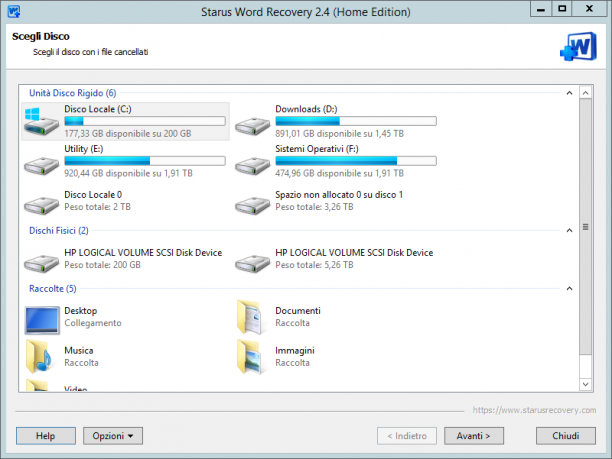The width and height of the screenshot is (612, 459).
Task: Choose the Sistemi Operativi (F:) drive icon
Action: click(x=253, y=165)
